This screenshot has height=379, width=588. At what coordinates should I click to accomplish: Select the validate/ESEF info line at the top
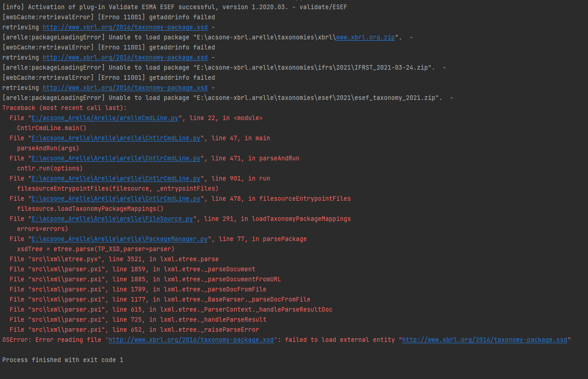[174, 7]
